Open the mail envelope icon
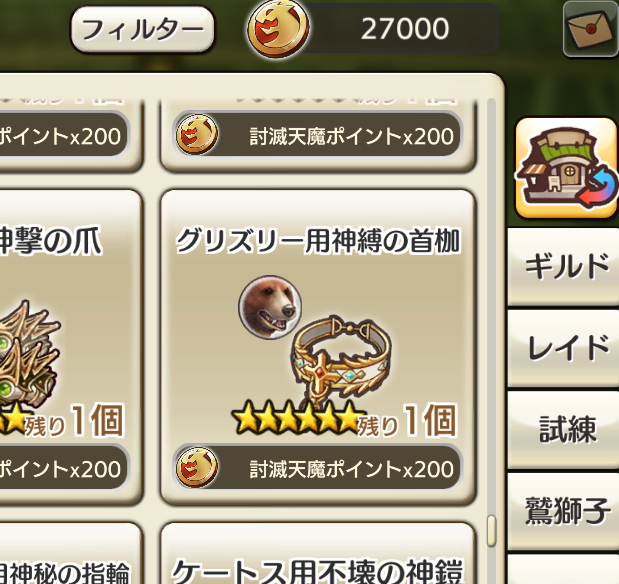The width and height of the screenshot is (619, 584). point(591,29)
